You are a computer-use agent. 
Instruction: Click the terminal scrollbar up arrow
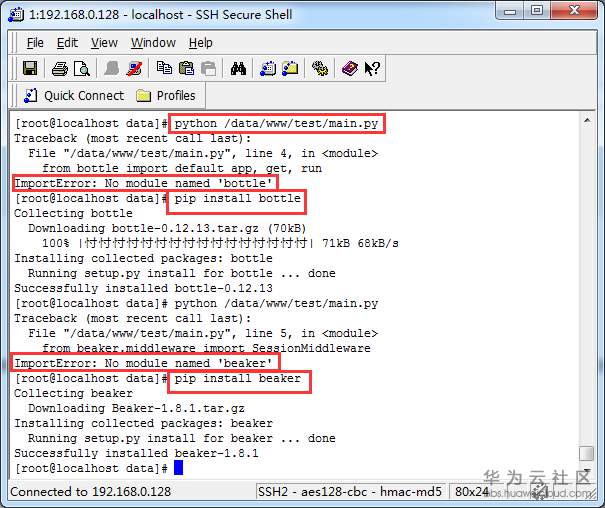tap(587, 121)
